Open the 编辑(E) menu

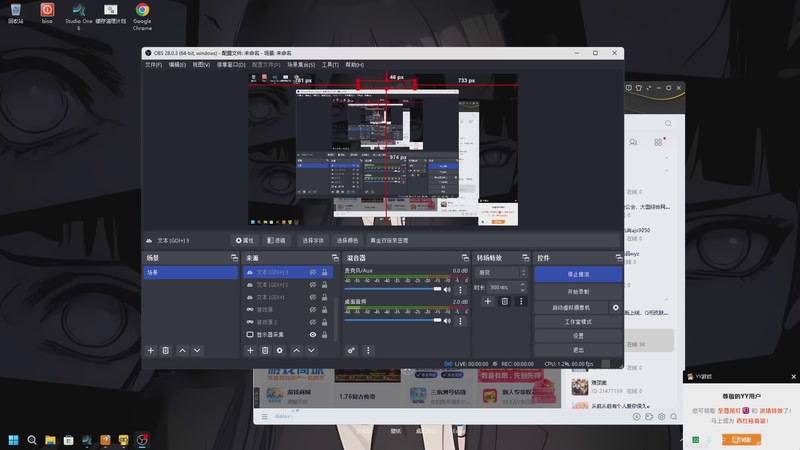click(177, 65)
